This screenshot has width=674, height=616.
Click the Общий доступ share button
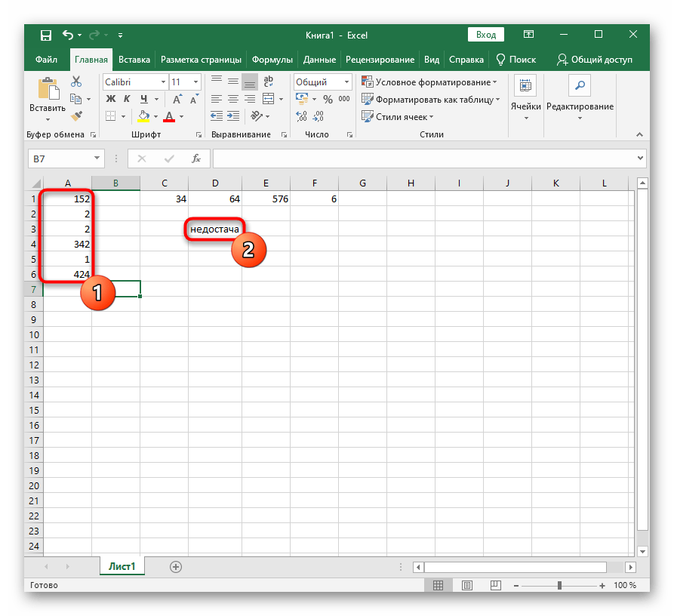(595, 60)
